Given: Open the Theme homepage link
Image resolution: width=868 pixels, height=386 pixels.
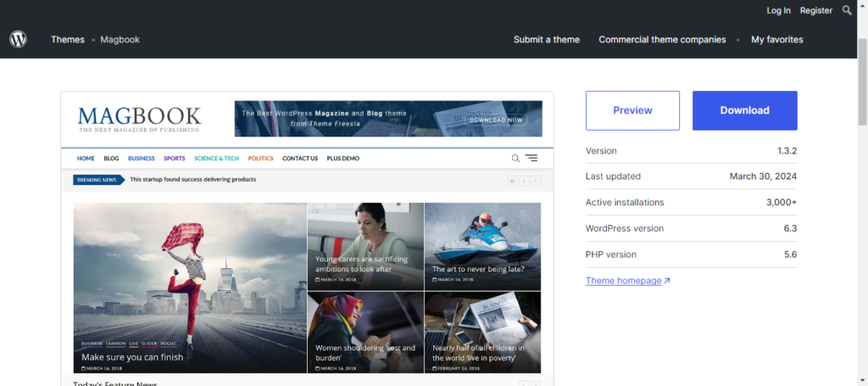Looking at the screenshot, I should (623, 280).
